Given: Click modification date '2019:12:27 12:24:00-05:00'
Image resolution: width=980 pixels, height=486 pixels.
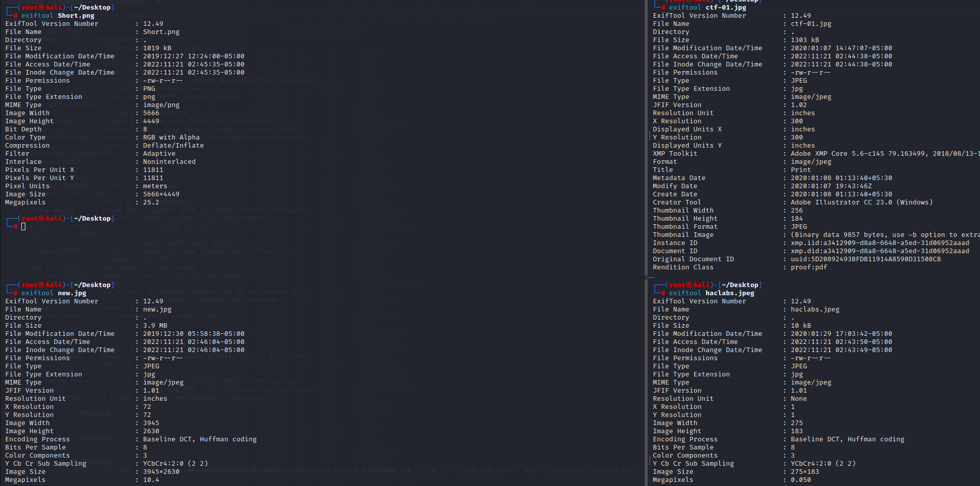Looking at the screenshot, I should pos(194,56).
